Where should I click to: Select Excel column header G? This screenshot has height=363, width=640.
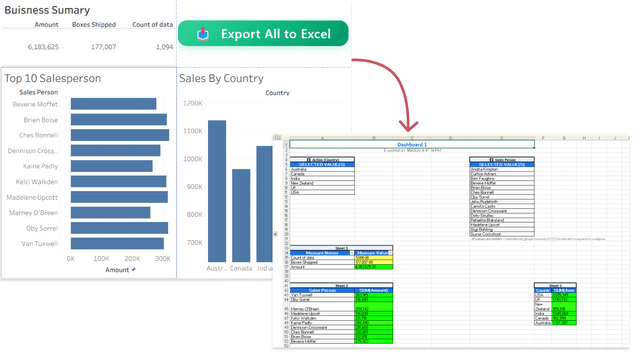(x=564, y=138)
